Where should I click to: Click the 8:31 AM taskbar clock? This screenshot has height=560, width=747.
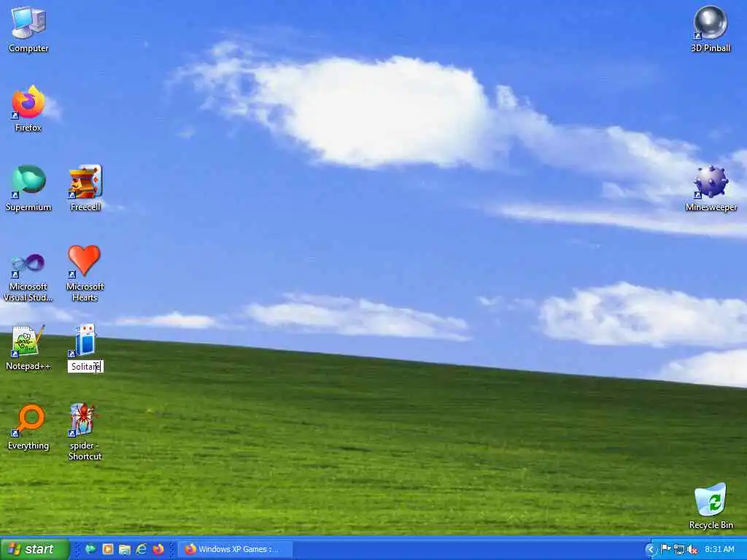(x=719, y=549)
